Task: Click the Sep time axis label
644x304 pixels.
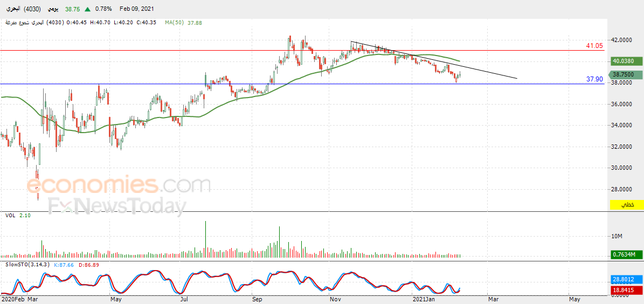Action: click(x=257, y=300)
